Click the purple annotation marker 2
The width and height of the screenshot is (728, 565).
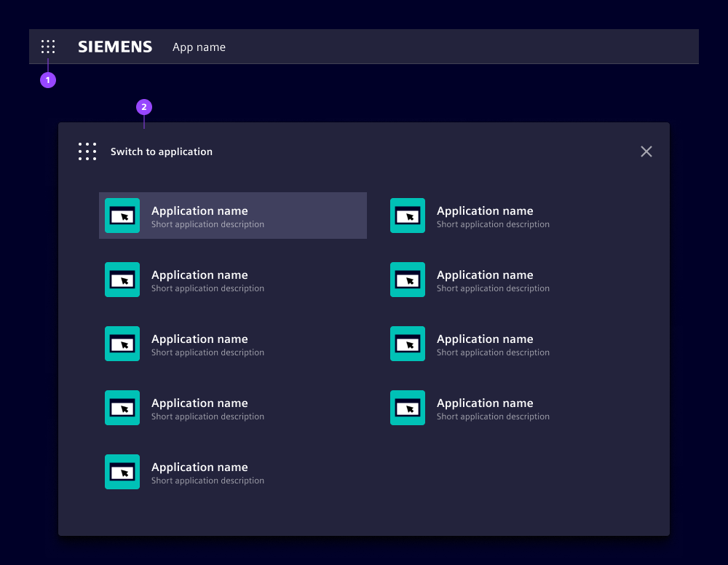click(144, 107)
